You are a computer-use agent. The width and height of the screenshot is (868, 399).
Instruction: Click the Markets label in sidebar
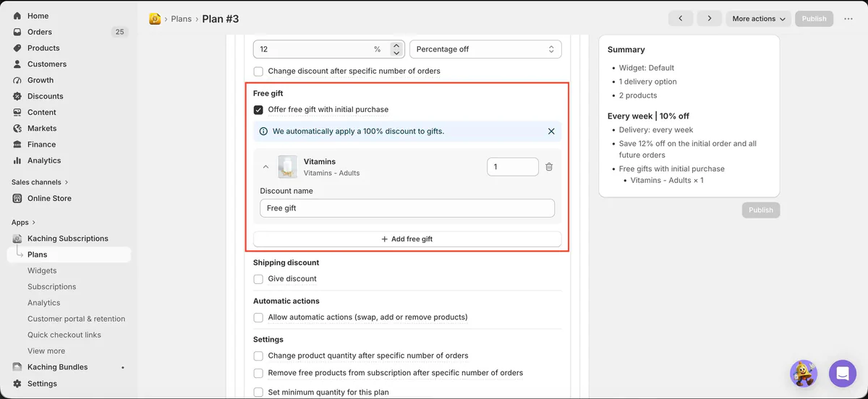click(x=42, y=129)
